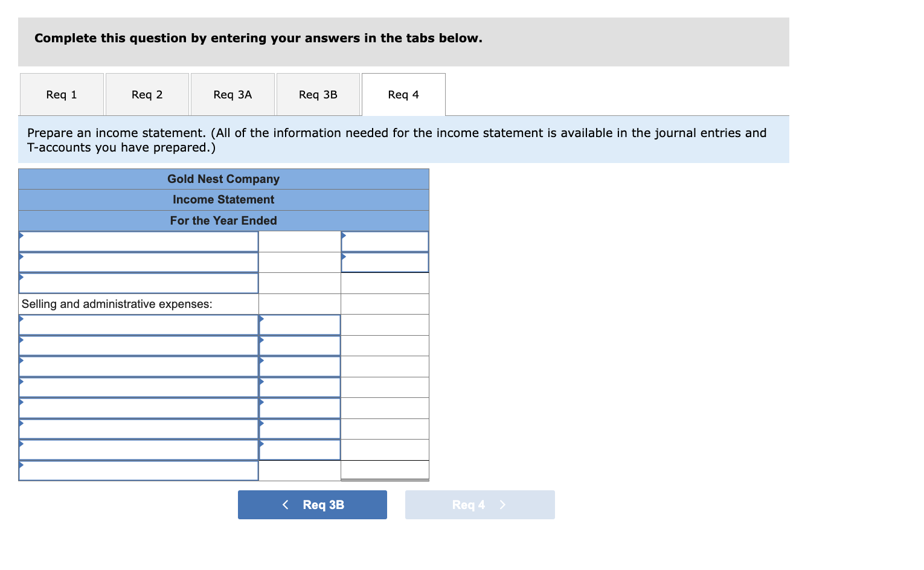924x570 pixels.
Task: Click the final total amount cell
Action: [x=385, y=470]
